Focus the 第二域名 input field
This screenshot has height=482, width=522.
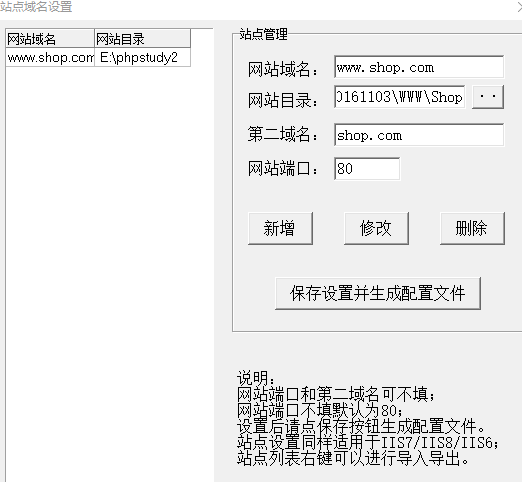click(419, 135)
